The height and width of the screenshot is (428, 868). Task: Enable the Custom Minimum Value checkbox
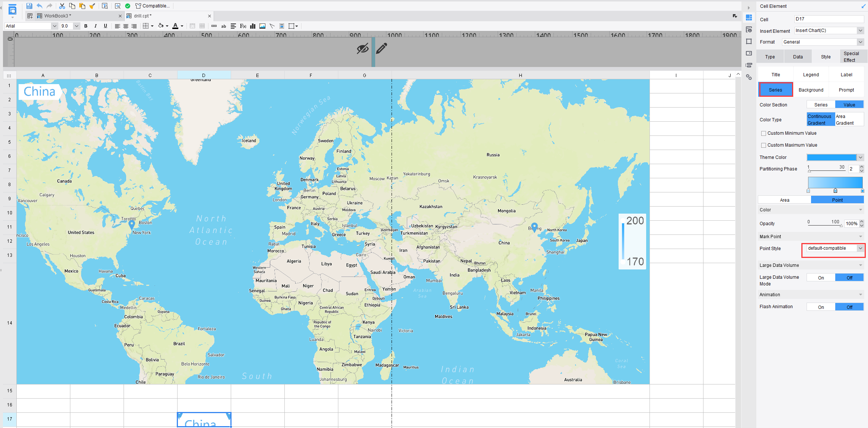click(763, 133)
